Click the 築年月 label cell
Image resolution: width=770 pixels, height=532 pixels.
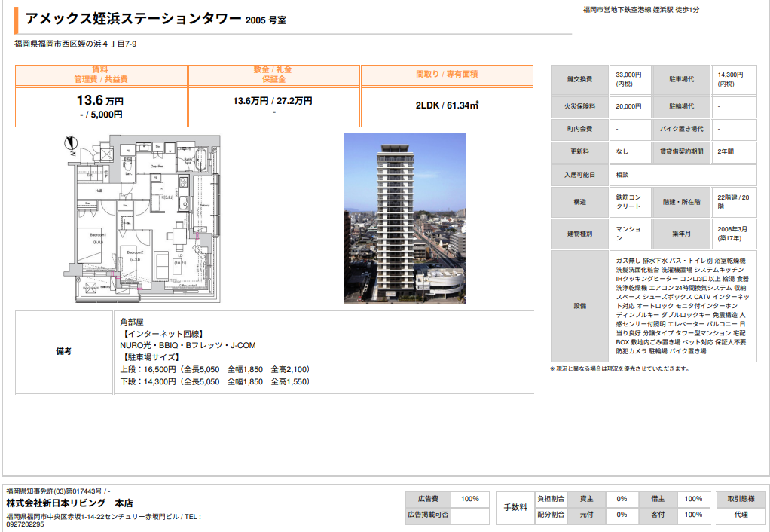(x=682, y=234)
